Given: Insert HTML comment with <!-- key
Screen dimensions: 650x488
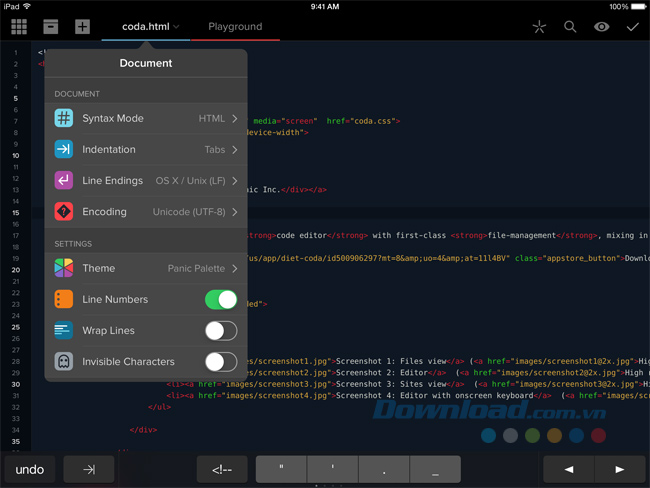Looking at the screenshot, I should [222, 469].
